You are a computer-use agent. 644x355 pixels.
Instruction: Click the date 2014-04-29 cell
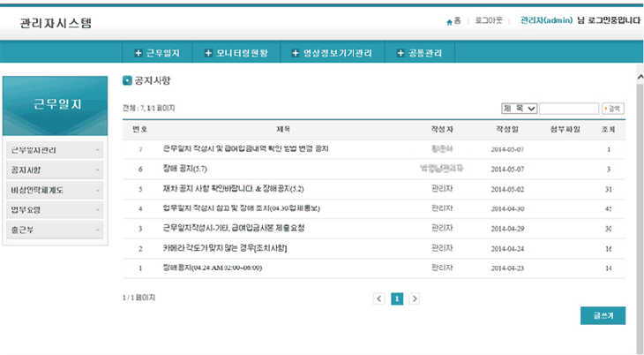(507, 229)
